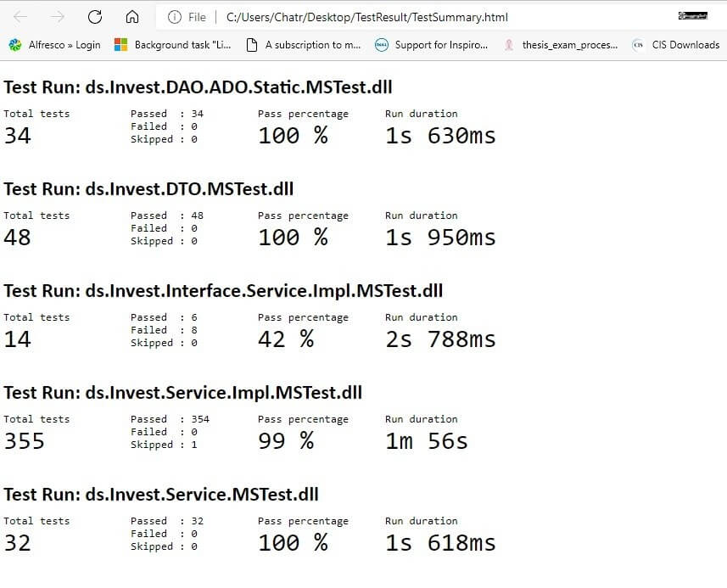
Task: Click run duration '1s 630ms'
Action: tap(440, 136)
